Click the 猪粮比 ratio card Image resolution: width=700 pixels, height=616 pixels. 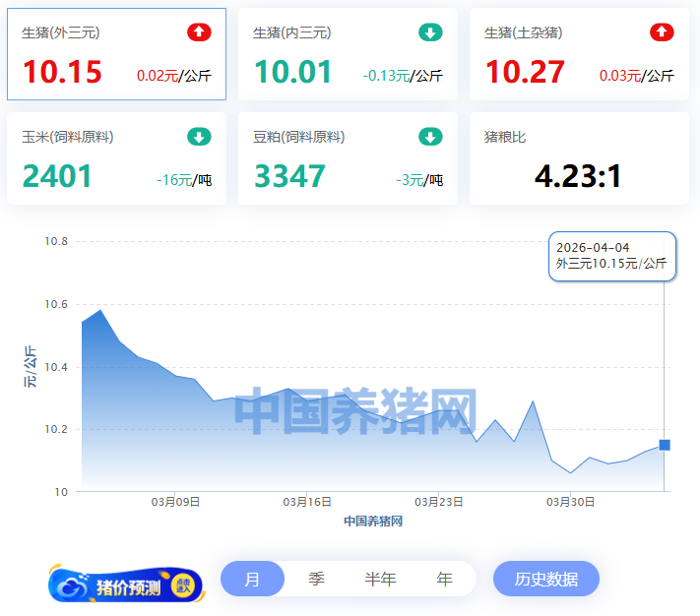(579, 159)
